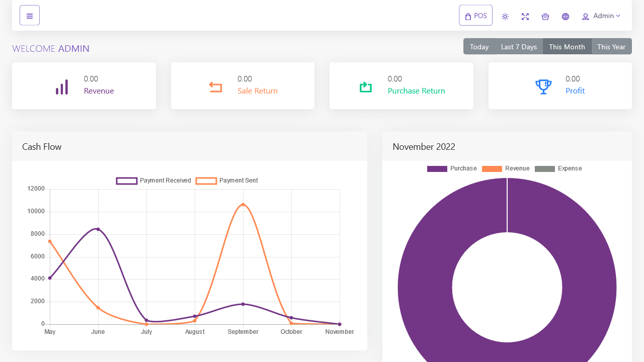Click the Sale Return arrow icon

(x=215, y=87)
